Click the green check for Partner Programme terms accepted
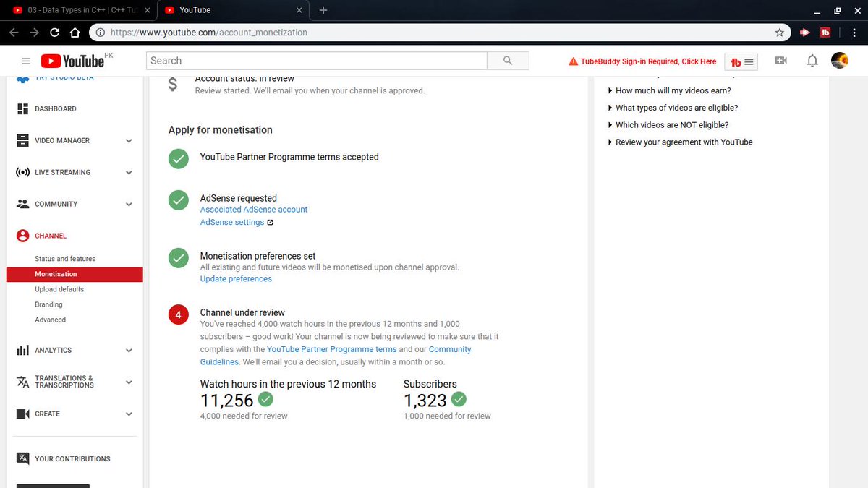Viewport: 868px width, 488px height. click(x=179, y=159)
